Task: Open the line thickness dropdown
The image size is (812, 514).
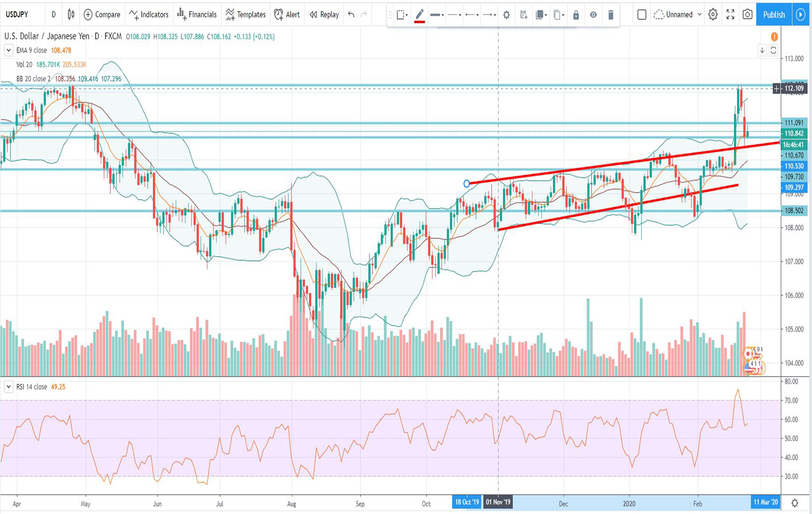Action: coord(437,15)
